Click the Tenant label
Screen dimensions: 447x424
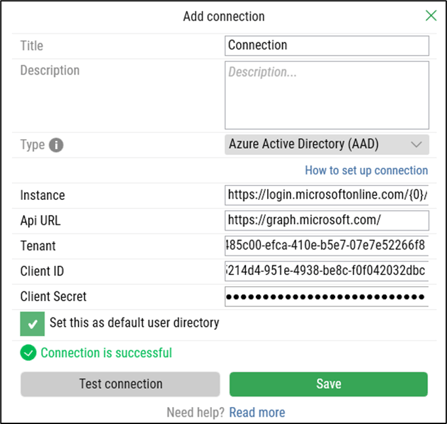[x=38, y=246]
